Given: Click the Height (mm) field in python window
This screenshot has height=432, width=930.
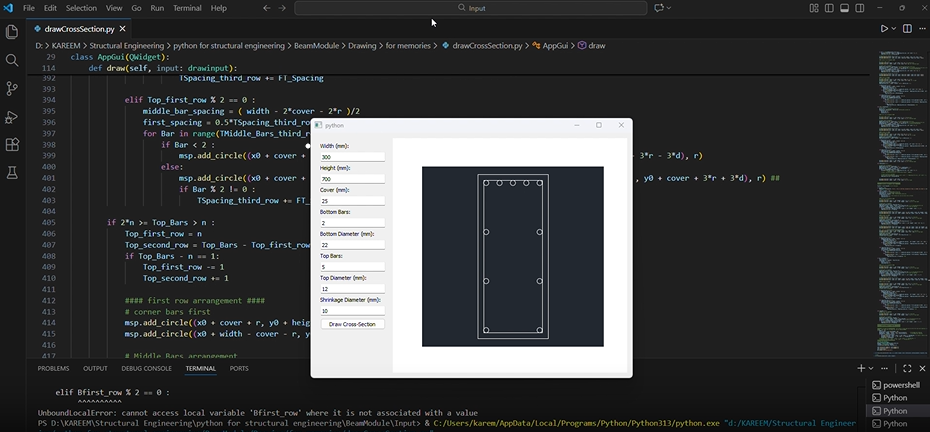Looking at the screenshot, I should tap(352, 179).
